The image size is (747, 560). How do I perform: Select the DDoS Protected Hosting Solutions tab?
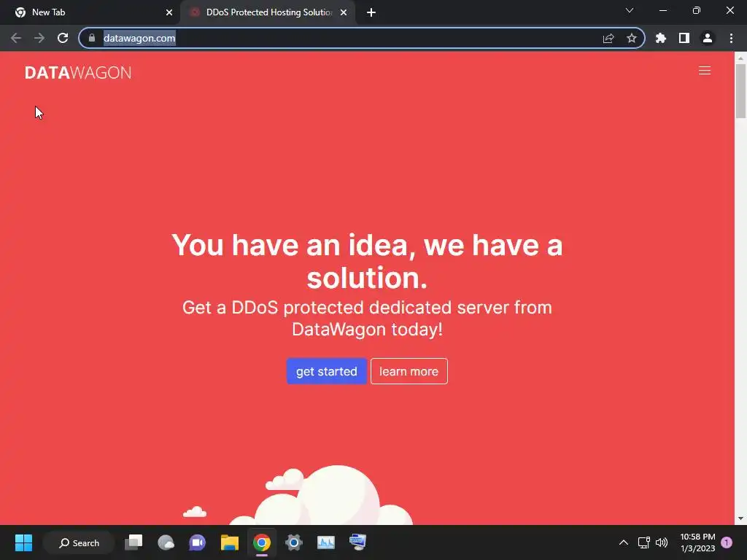267,12
